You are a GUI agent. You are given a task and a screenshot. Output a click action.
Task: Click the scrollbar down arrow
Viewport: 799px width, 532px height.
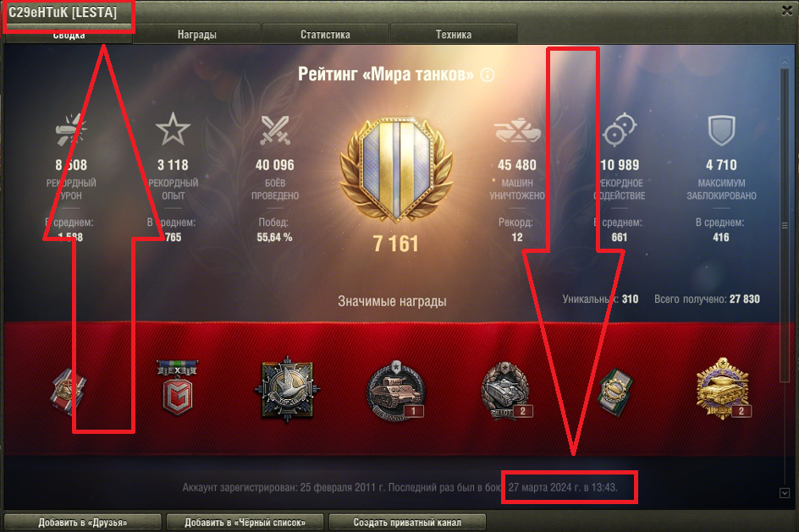point(785,493)
